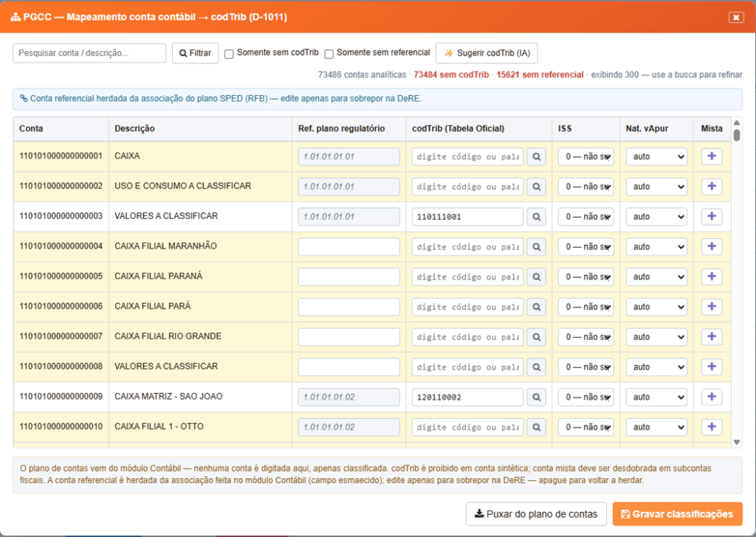This screenshot has width=756, height=537.
Task: Click the text 15621 sem referencial
Action: click(540, 75)
